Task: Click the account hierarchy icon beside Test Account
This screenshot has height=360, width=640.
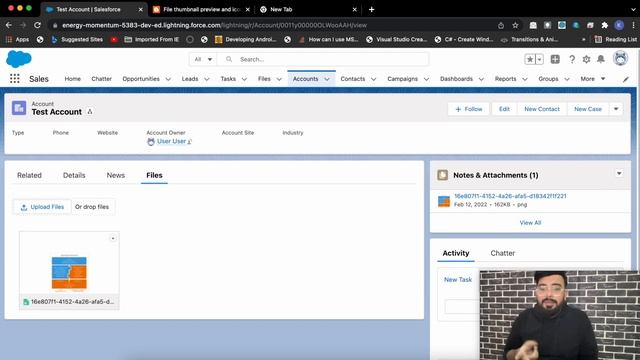Action: click(90, 111)
